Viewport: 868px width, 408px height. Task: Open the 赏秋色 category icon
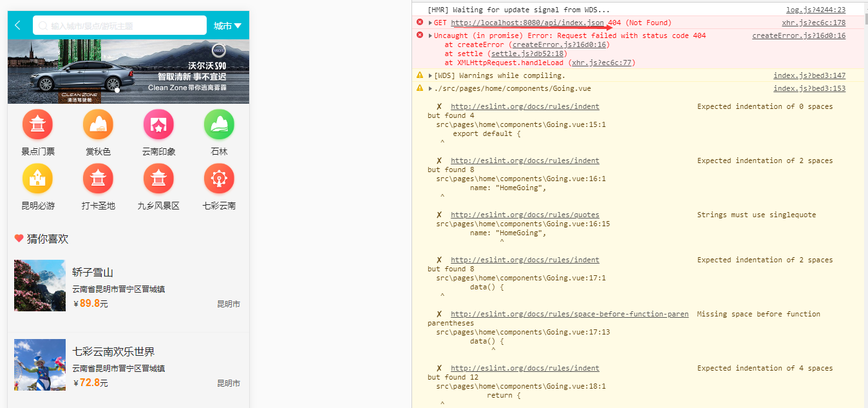click(x=98, y=124)
